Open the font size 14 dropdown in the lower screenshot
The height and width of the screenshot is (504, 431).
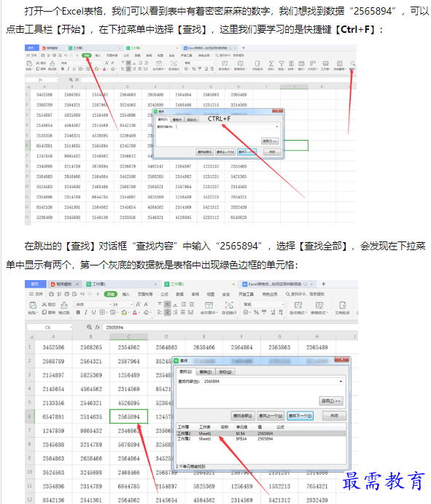point(131,304)
